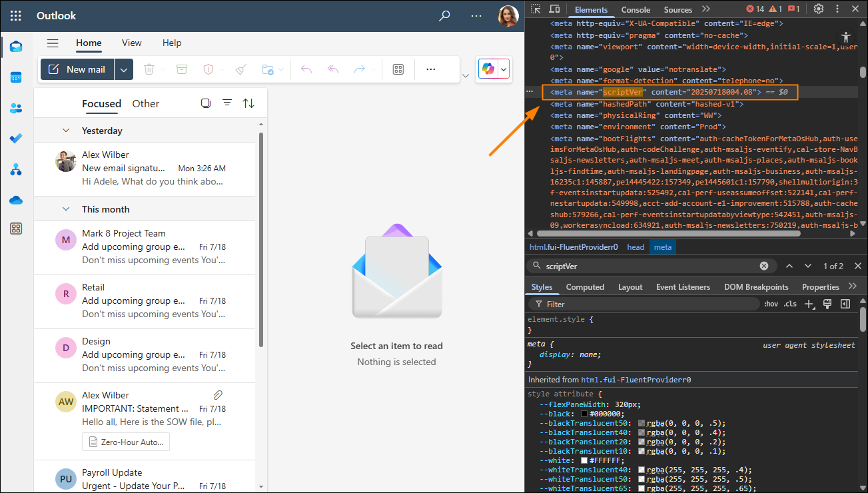Collapse the This month message group
The height and width of the screenshot is (493, 868).
(65, 209)
